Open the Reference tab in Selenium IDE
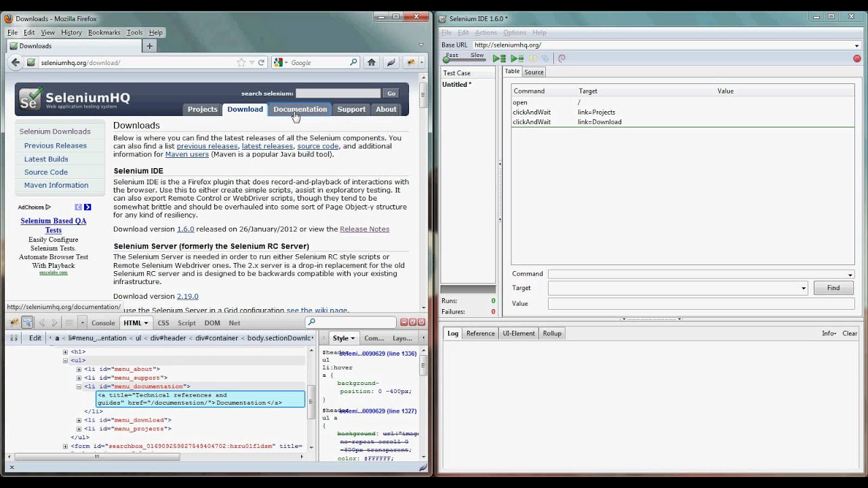 tap(480, 333)
